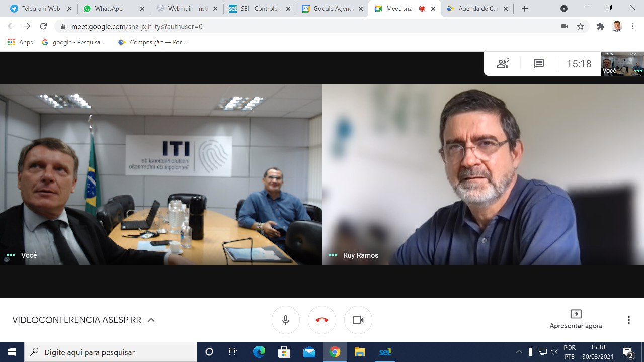Click the Apresentar agora present screen button
This screenshot has width=644, height=362.
click(576, 320)
